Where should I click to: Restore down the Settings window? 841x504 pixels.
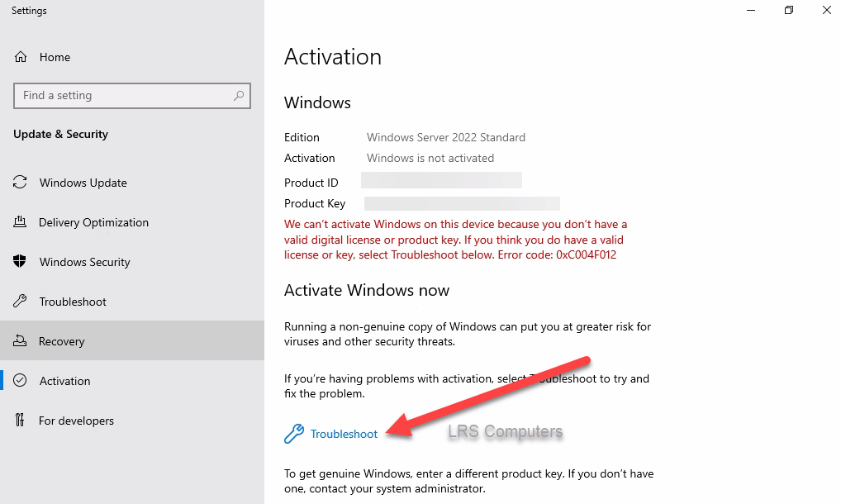coord(789,11)
